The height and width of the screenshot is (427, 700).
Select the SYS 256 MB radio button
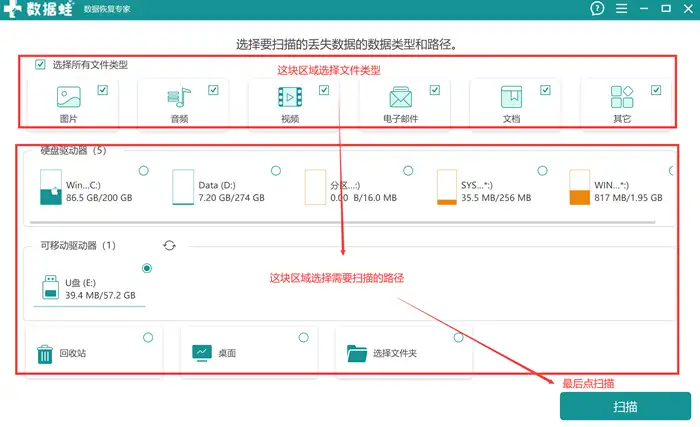point(542,171)
